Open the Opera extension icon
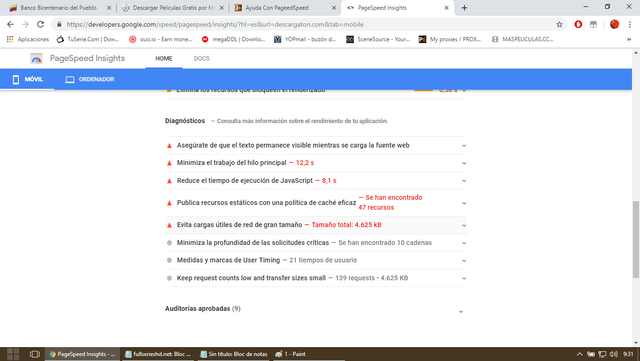640x361 pixels. tap(578, 25)
